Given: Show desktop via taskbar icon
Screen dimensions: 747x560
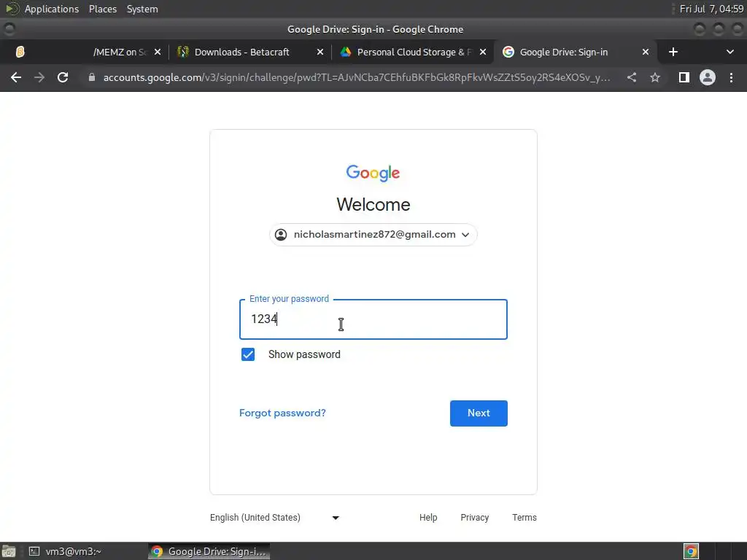Looking at the screenshot, I should (x=9, y=551).
